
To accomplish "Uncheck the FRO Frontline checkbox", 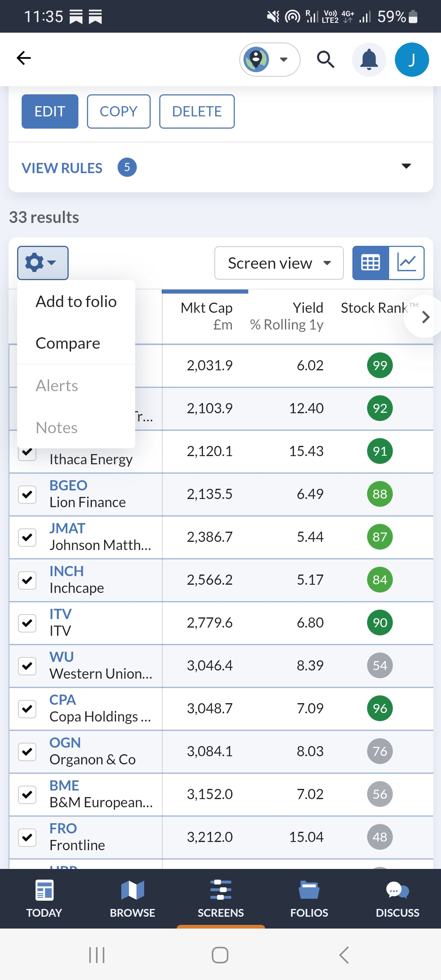I will (27, 837).
